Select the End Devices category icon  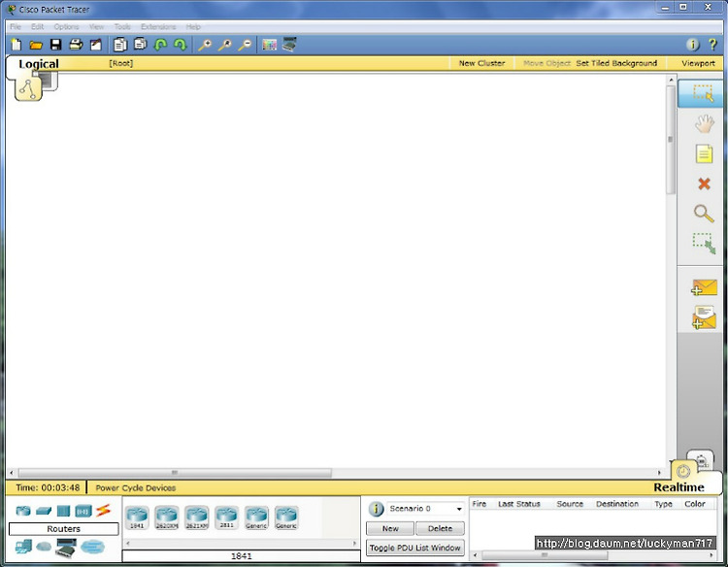point(23,547)
